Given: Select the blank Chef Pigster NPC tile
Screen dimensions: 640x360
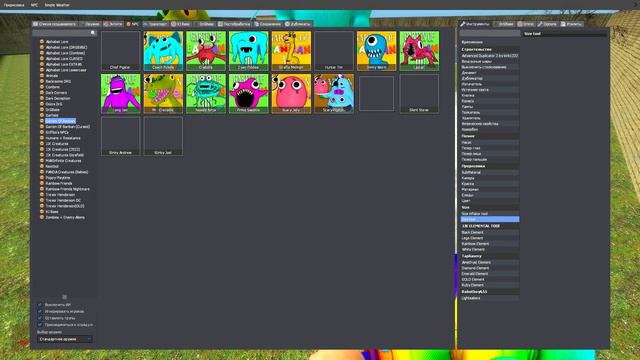Looking at the screenshot, I should pos(120,51).
